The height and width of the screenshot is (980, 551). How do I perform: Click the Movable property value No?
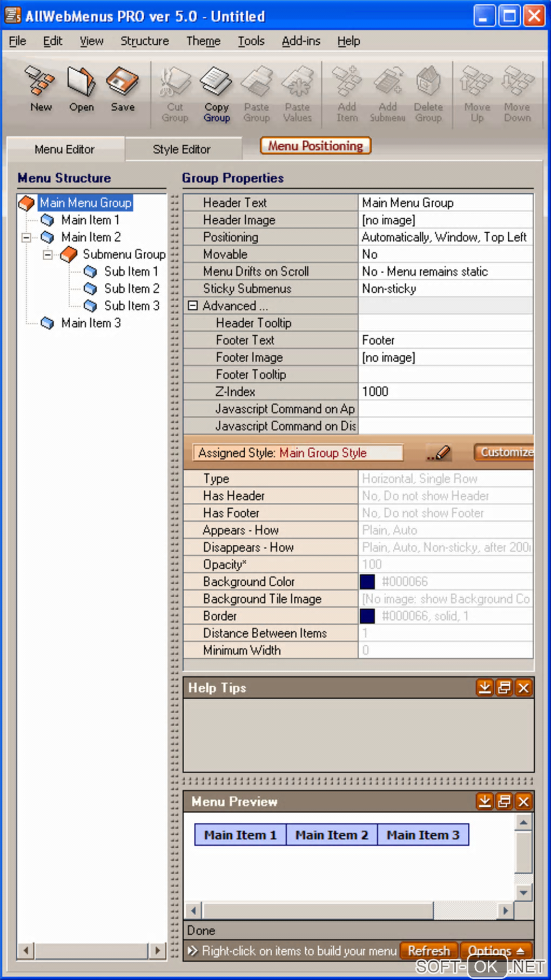[446, 254]
